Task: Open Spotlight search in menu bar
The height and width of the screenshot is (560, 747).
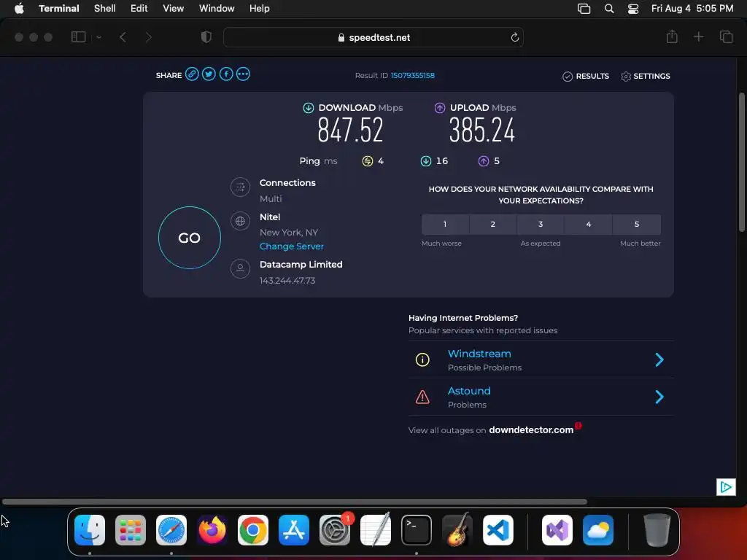Action: coord(609,8)
